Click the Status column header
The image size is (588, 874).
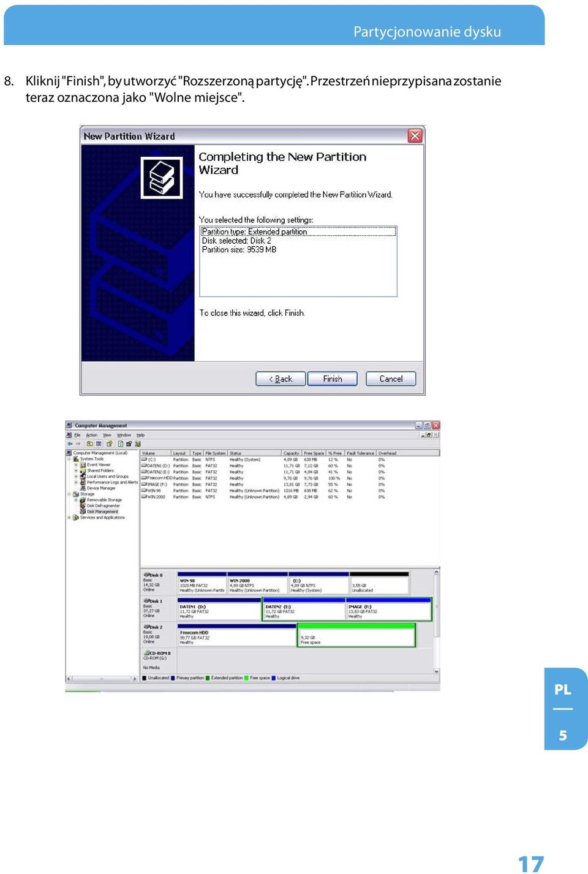(x=255, y=453)
